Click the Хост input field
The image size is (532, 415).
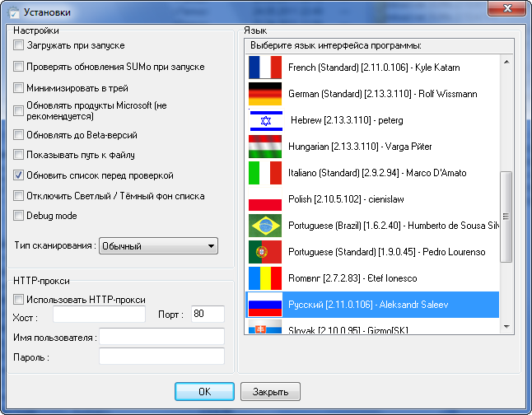click(99, 315)
